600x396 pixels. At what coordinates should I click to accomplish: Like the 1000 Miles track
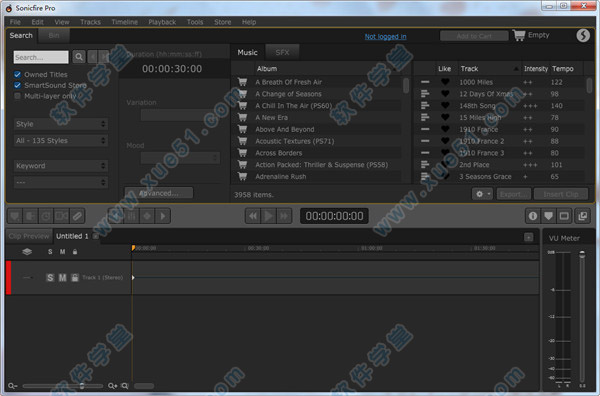coord(445,82)
